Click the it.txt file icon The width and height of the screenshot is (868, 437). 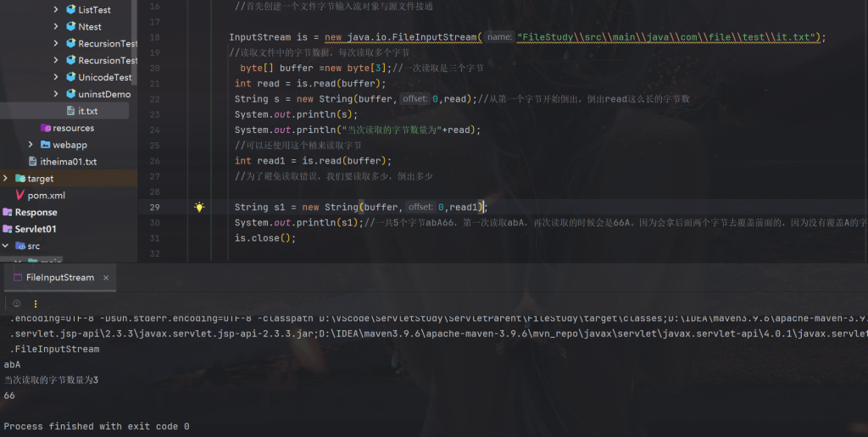pyautogui.click(x=70, y=111)
